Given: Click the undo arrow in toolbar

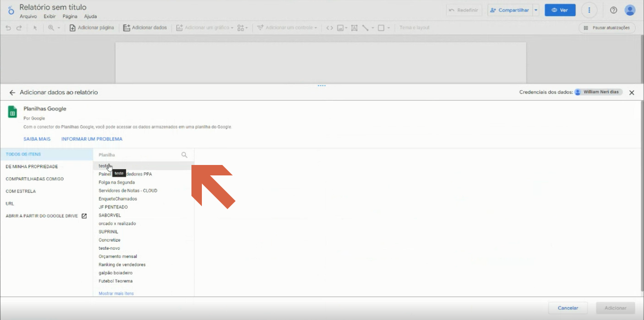Looking at the screenshot, I should 8,28.
